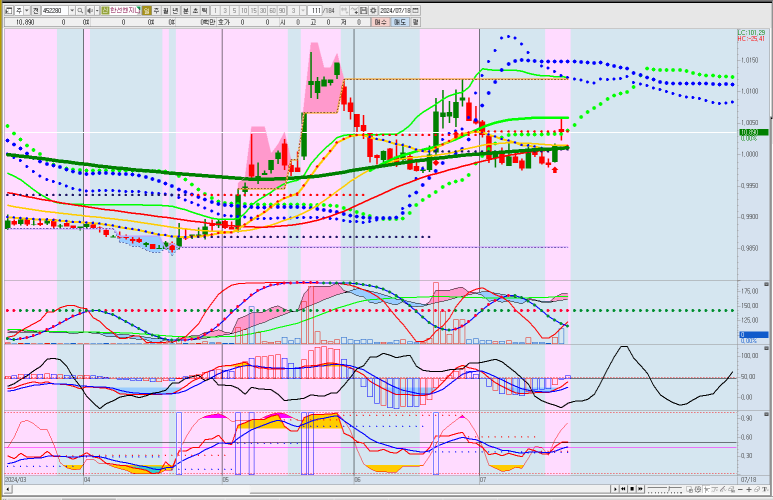
Task: Select the 일 daily period toggle
Action: pyautogui.click(x=146, y=10)
